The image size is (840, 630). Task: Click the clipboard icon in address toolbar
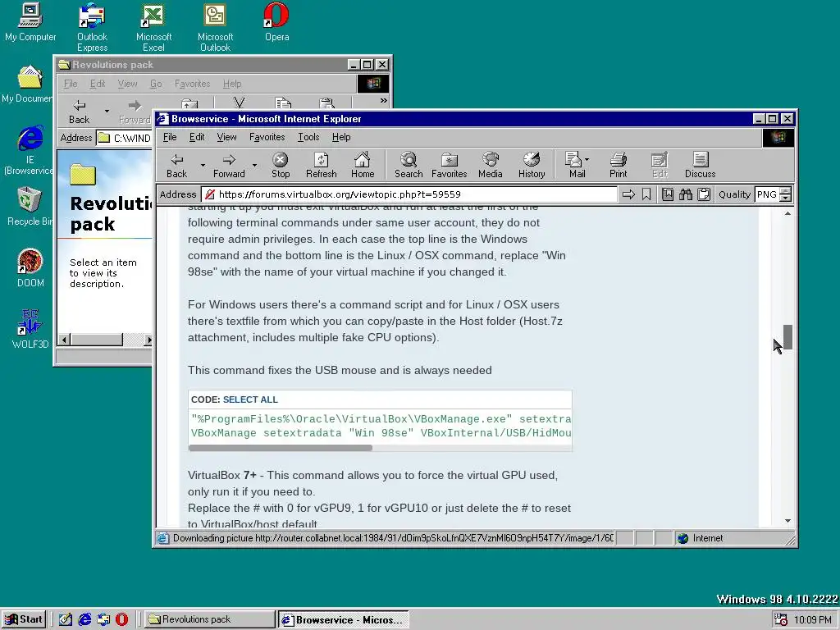point(704,194)
